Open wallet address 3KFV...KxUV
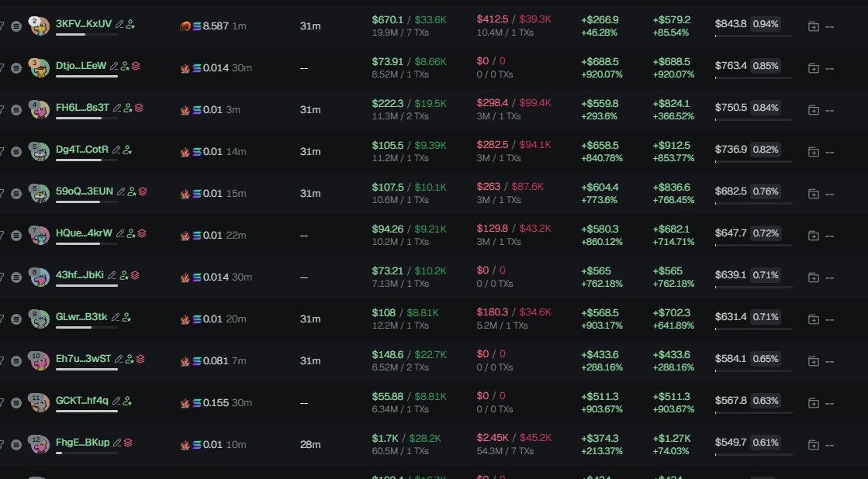Screen dimensions: 868x479 point(84,24)
